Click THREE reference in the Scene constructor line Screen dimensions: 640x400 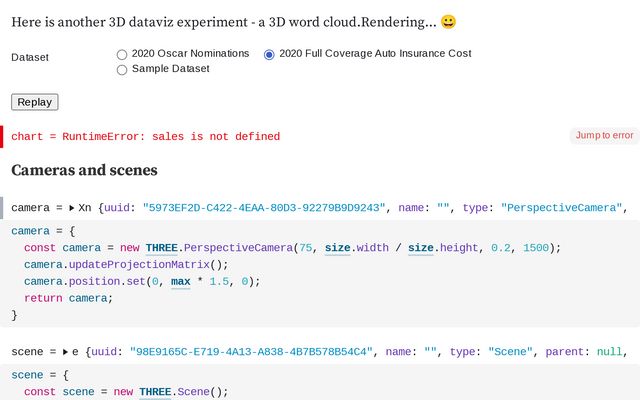[155, 392]
